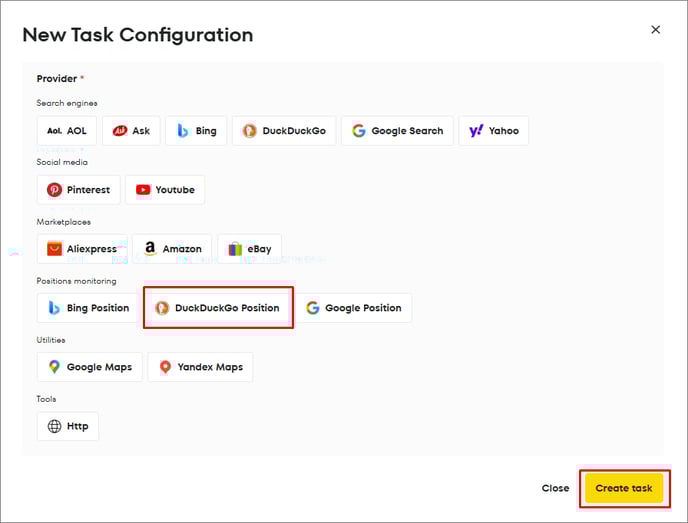The height and width of the screenshot is (523, 688).
Task: Pick the eBay marketplace provider
Action: [x=250, y=249]
